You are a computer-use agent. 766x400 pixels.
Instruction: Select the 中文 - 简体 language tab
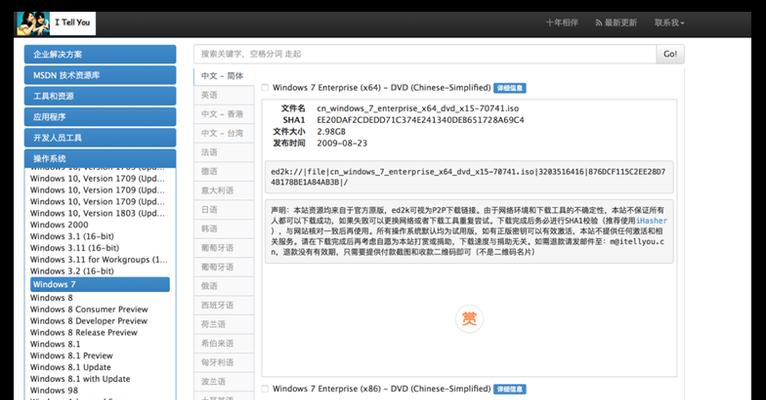224,76
